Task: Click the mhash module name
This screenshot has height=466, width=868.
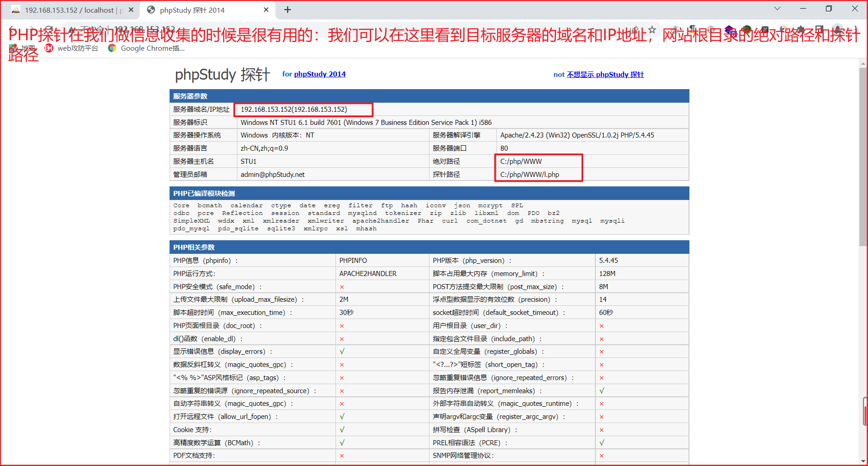Action: [x=366, y=228]
